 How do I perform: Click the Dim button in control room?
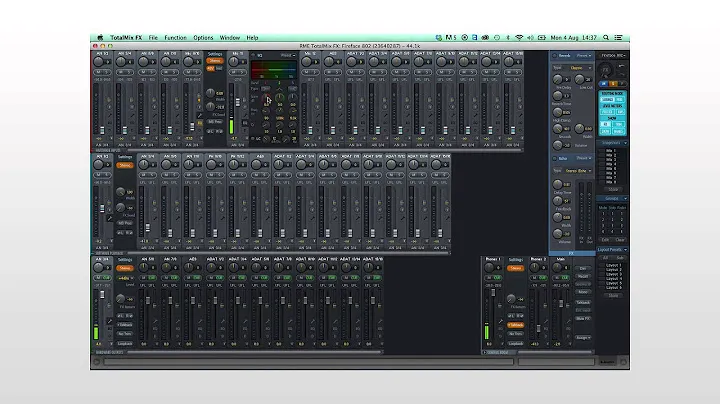click(585, 268)
